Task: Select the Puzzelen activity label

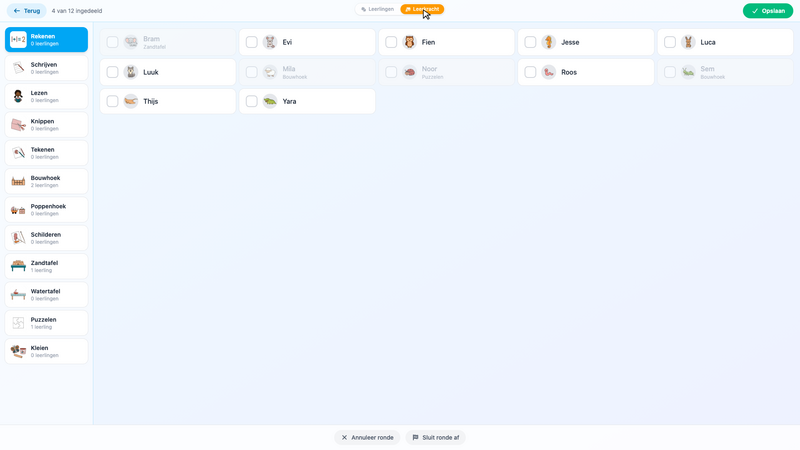Action: click(43, 319)
